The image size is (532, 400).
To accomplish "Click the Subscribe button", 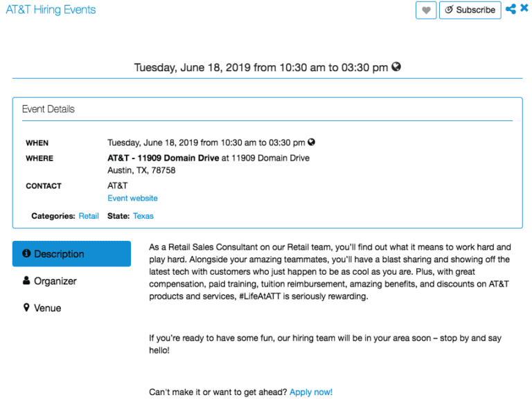I will [470, 10].
